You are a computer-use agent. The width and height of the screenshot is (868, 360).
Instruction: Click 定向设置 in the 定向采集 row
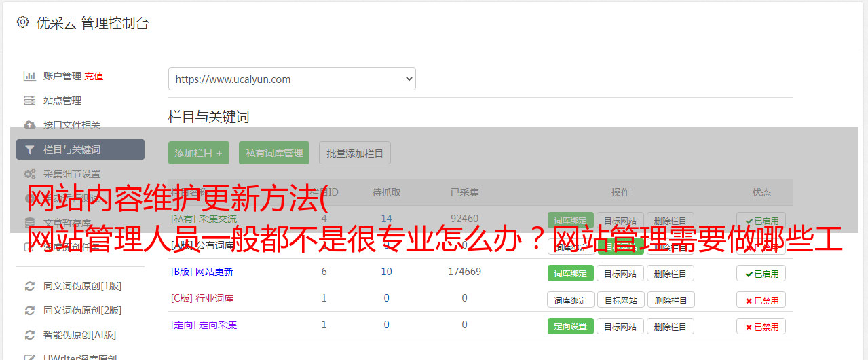571,326
